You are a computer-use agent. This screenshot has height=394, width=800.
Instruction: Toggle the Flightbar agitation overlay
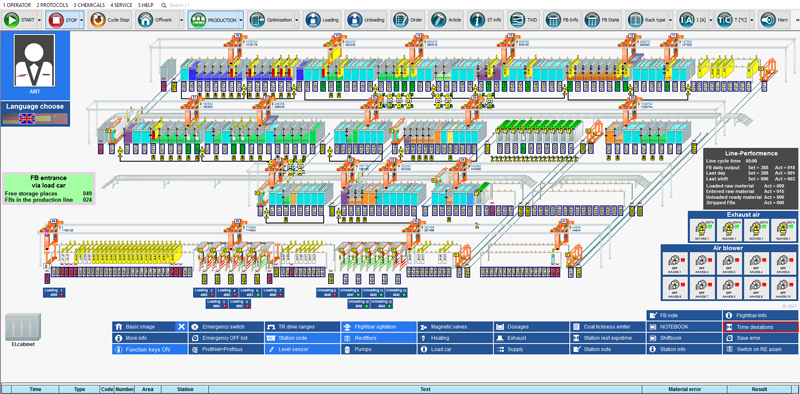(x=378, y=327)
